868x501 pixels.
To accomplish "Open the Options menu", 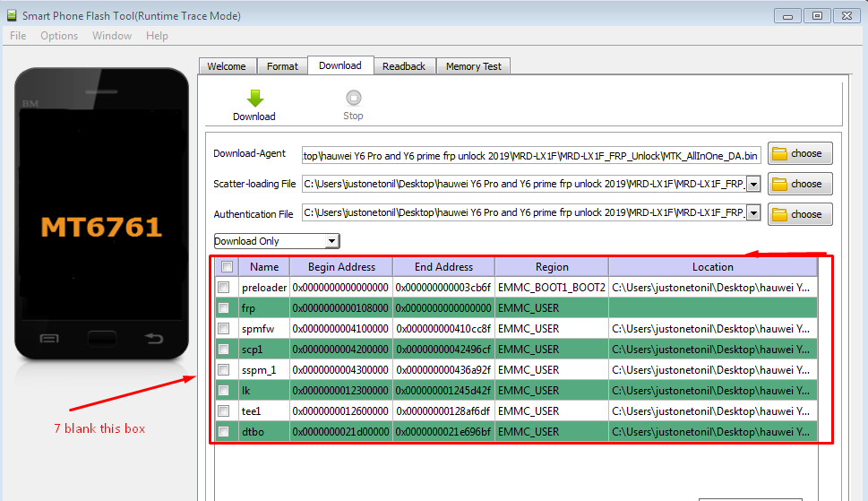I will pos(59,36).
